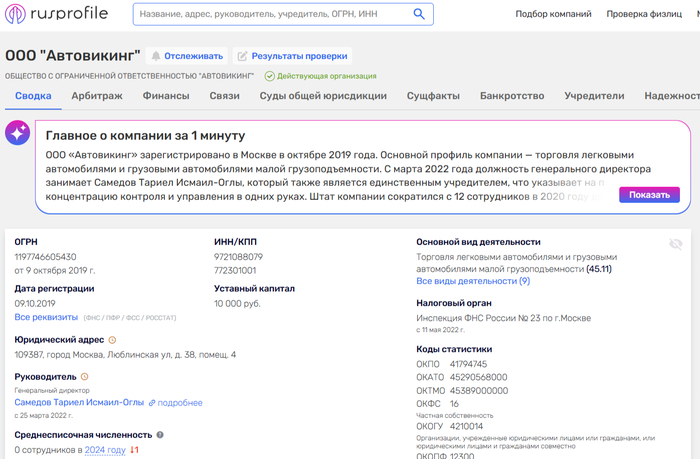Click the pencil icon in Результаты проверки

point(242,56)
